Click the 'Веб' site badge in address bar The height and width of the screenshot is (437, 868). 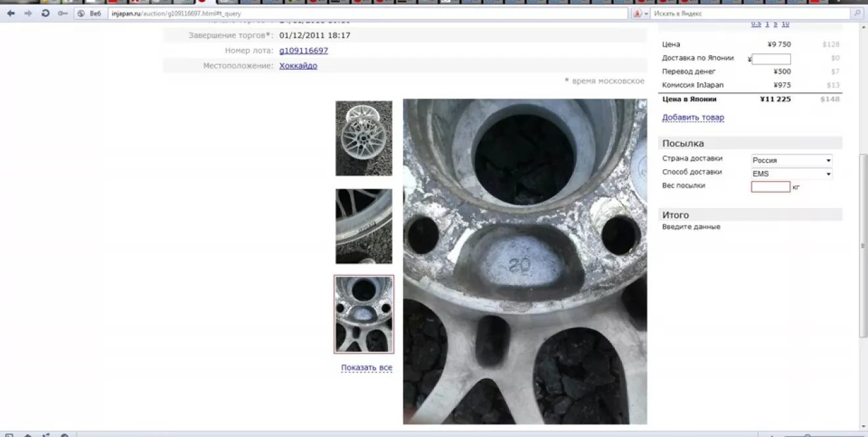click(x=89, y=13)
